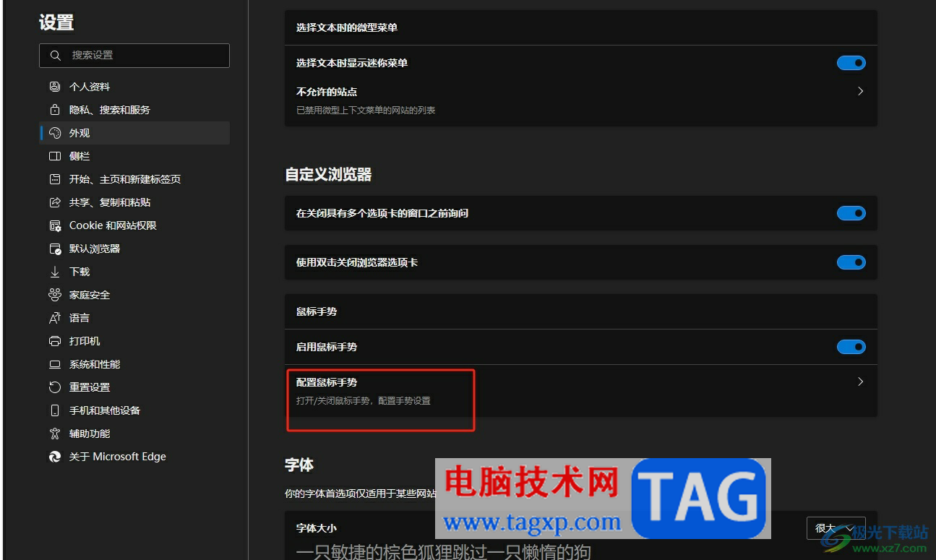Viewport: 936px width, 560px height.
Task: Disable 选择文本时显示迷你菜单 toggle
Action: [851, 62]
